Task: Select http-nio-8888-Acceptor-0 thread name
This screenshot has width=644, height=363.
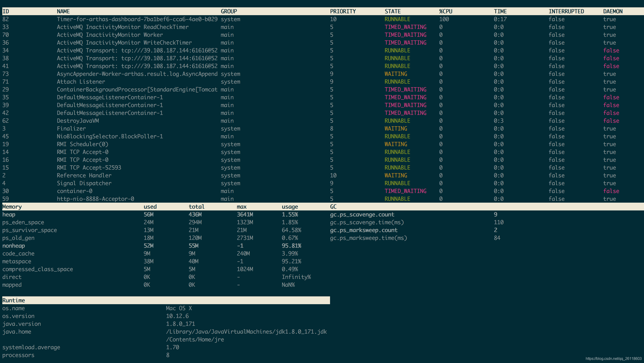Action: [95, 199]
